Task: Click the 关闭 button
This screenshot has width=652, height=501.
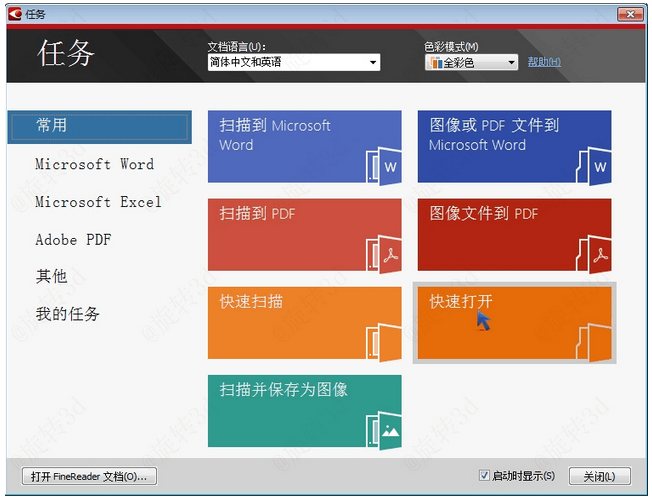Action: tap(599, 476)
